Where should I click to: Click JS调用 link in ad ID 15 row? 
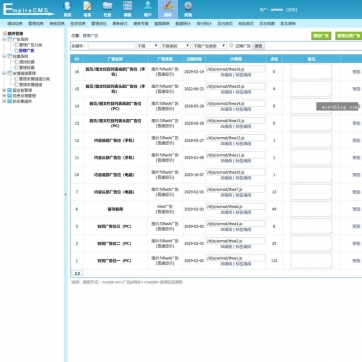(226, 92)
